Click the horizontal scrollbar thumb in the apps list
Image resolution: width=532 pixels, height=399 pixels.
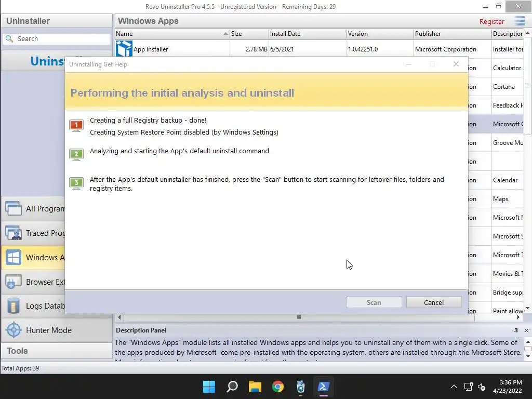pyautogui.click(x=299, y=317)
